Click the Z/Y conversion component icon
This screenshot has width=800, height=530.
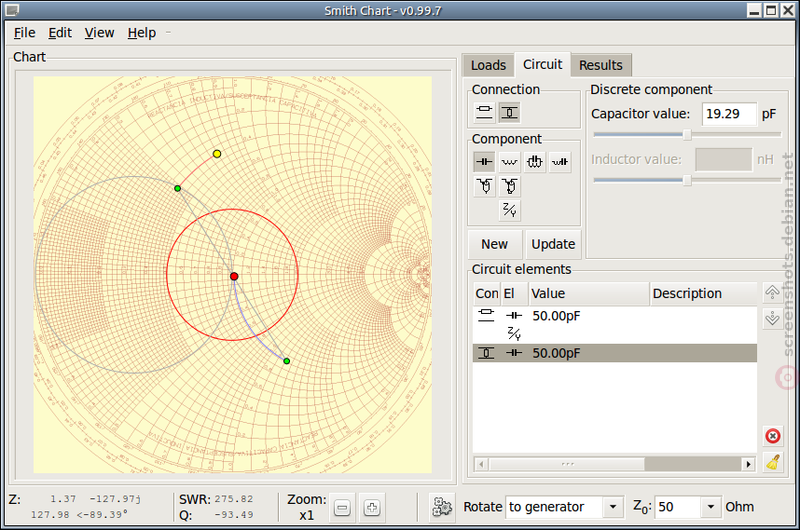509,210
